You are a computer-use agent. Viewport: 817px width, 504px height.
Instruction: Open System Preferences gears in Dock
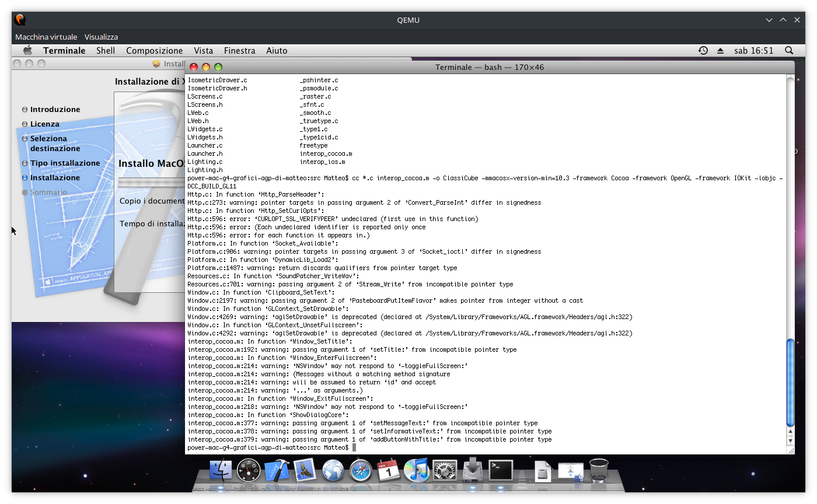[445, 470]
